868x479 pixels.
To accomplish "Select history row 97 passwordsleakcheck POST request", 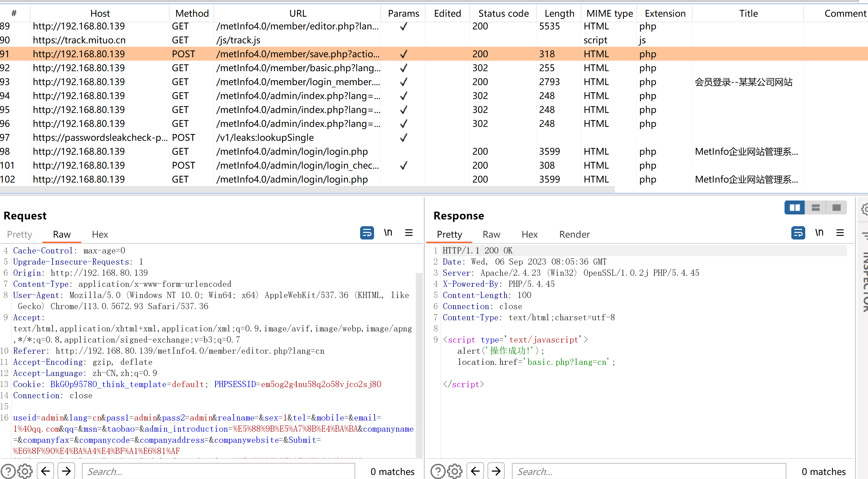I will point(434,138).
